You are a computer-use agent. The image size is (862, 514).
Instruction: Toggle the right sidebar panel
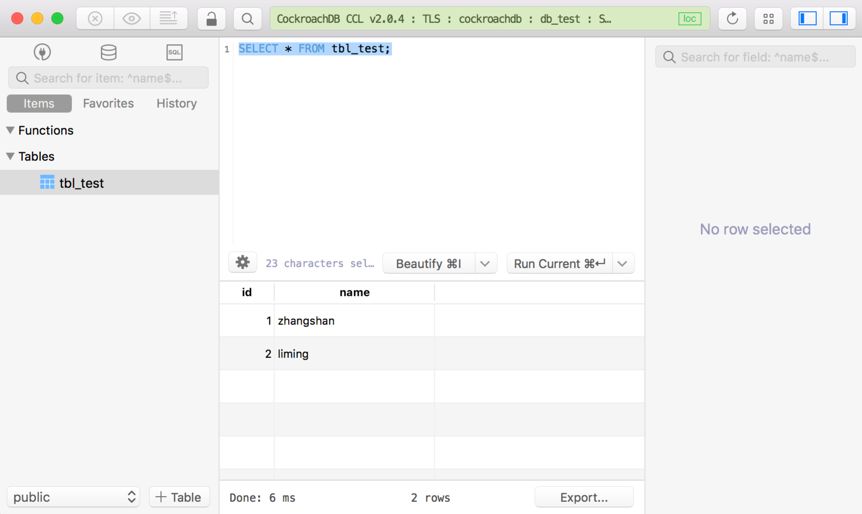[839, 19]
